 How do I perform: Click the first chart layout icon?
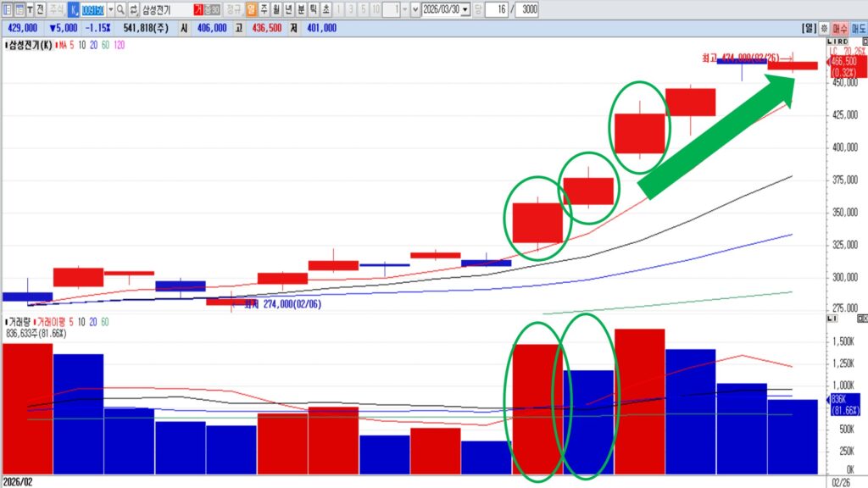pyautogui.click(x=7, y=9)
